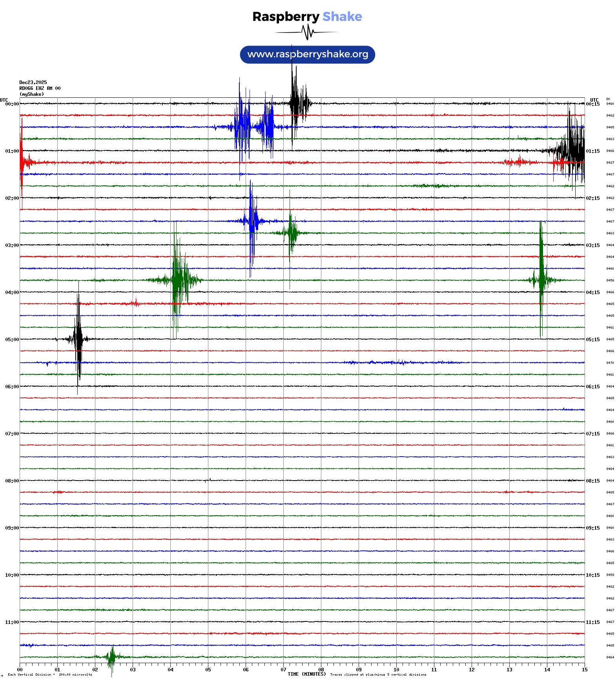Image resolution: width=616 pixels, height=680 pixels.
Task: Click the DC column header at top right
Action: click(608, 99)
